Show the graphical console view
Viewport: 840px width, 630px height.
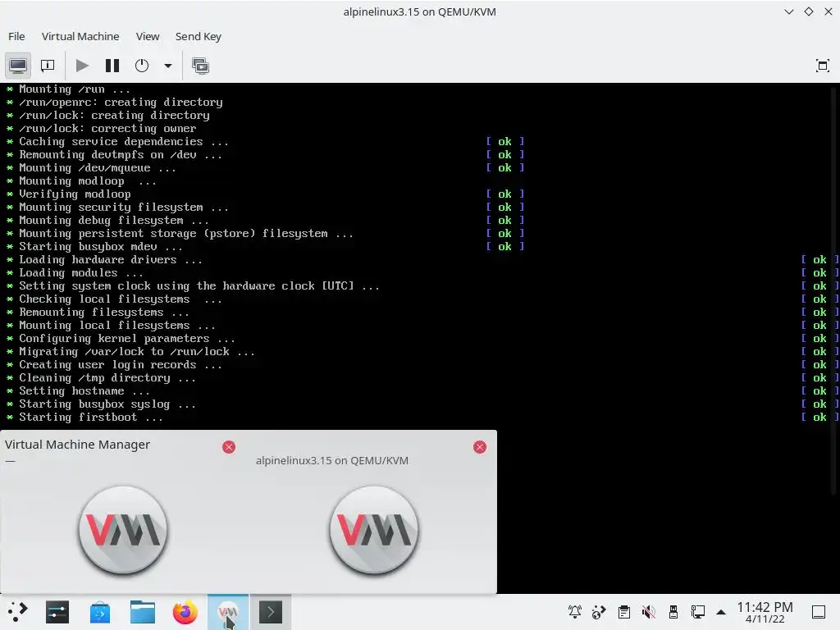pos(18,66)
